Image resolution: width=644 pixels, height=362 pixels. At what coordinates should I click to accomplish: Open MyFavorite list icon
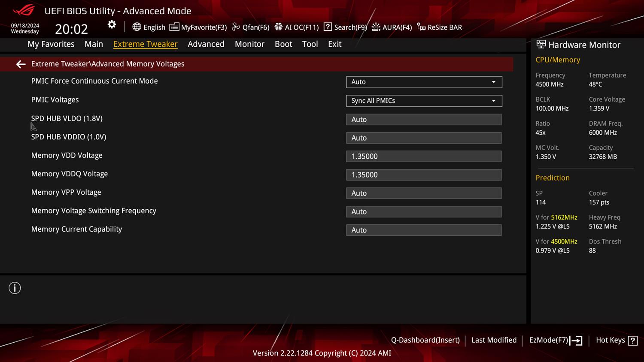pyautogui.click(x=174, y=27)
